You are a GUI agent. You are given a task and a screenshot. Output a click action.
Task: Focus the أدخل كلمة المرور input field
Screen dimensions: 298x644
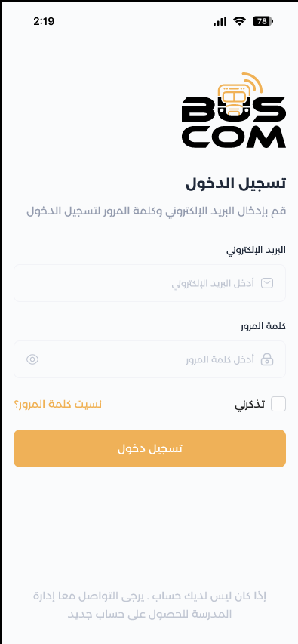pyautogui.click(x=150, y=359)
